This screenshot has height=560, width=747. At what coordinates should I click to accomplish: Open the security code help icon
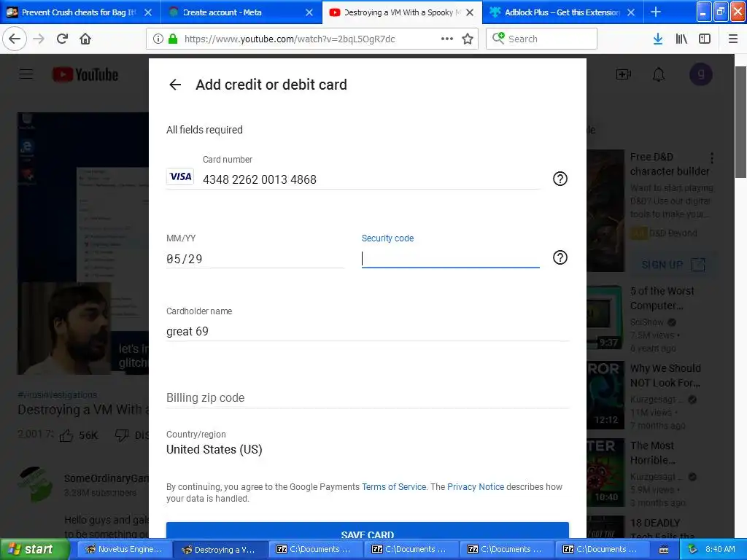coord(560,257)
